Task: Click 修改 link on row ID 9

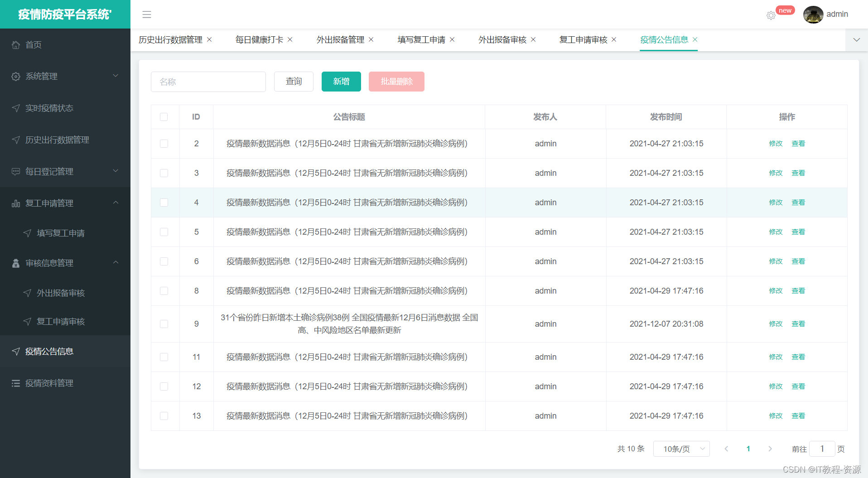Action: click(x=776, y=324)
